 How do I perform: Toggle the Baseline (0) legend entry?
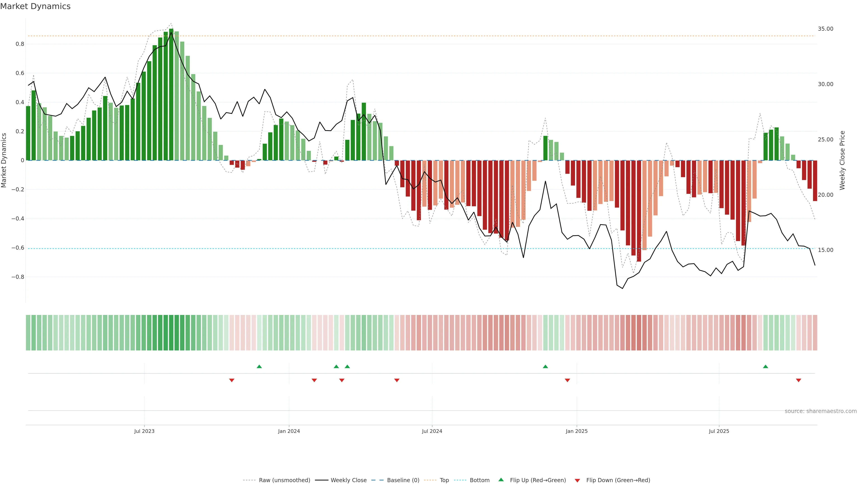click(403, 480)
